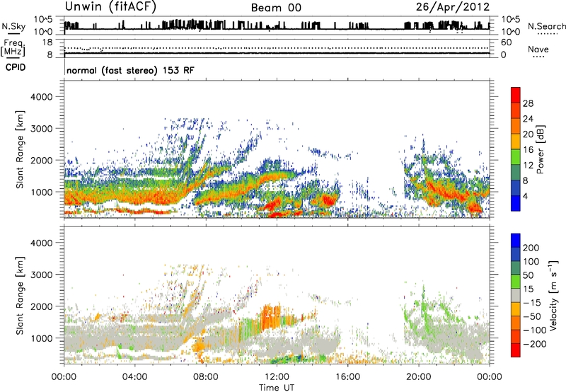The width and height of the screenshot is (566, 392).
Task: Click the "60" Nave axis tick label
Action: pyautogui.click(x=506, y=42)
